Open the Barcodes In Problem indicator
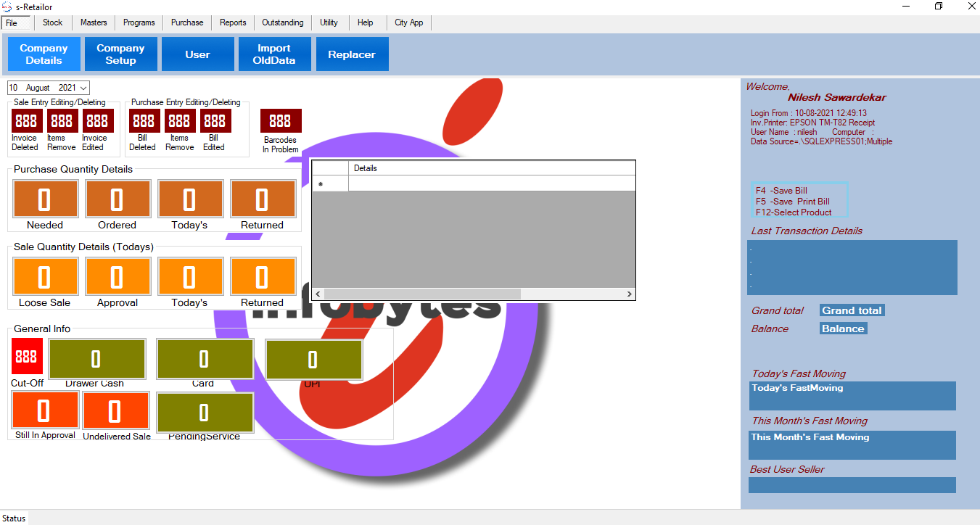The height and width of the screenshot is (525, 980). (x=281, y=120)
